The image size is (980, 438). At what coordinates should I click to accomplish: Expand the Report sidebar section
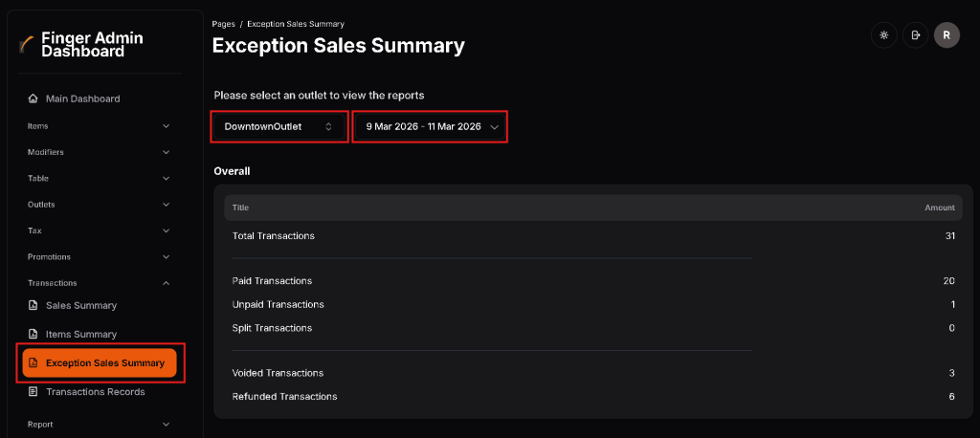point(99,424)
